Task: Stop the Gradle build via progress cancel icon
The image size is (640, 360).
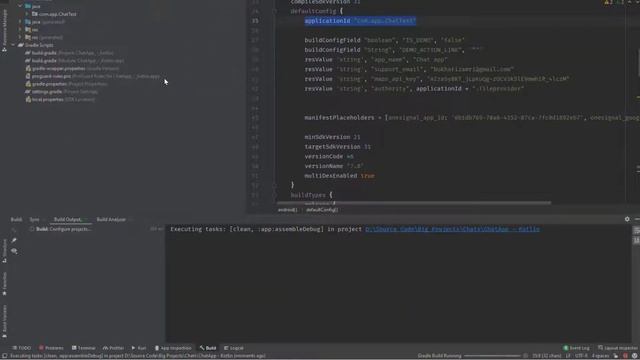Action: pyautogui.click(x=525, y=356)
